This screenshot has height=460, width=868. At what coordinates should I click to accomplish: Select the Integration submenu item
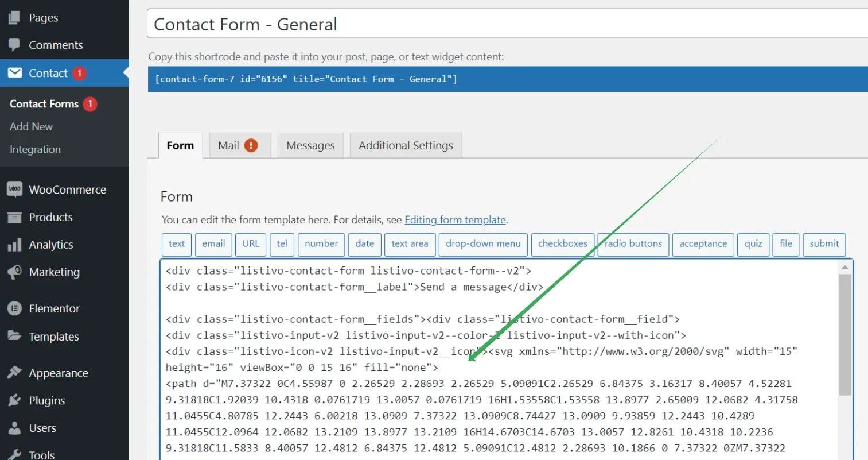click(35, 149)
